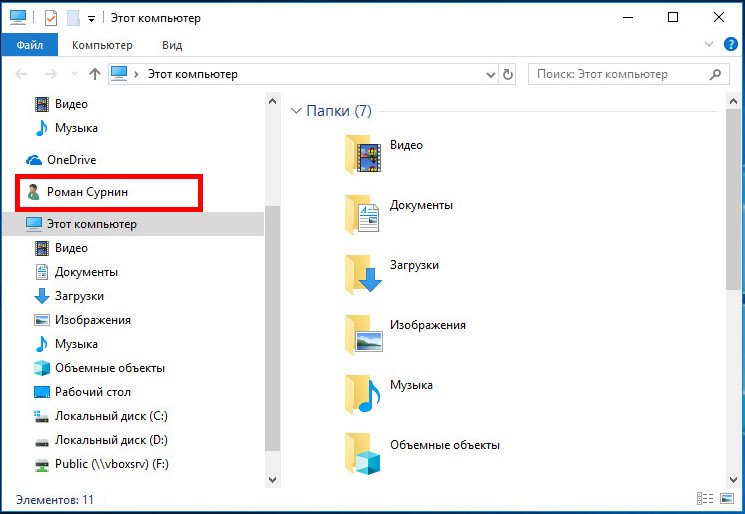Click the New folder quick access icon
This screenshot has width=745, height=514.
tap(73, 18)
